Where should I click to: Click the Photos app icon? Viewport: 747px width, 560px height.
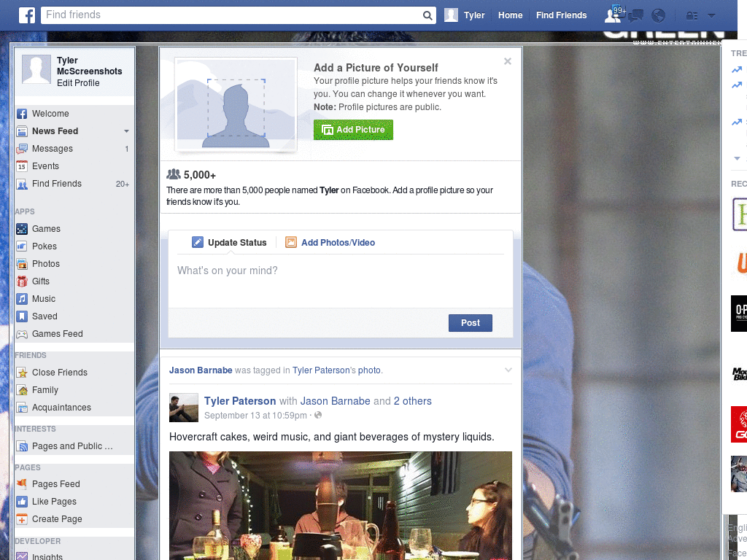pos(22,264)
